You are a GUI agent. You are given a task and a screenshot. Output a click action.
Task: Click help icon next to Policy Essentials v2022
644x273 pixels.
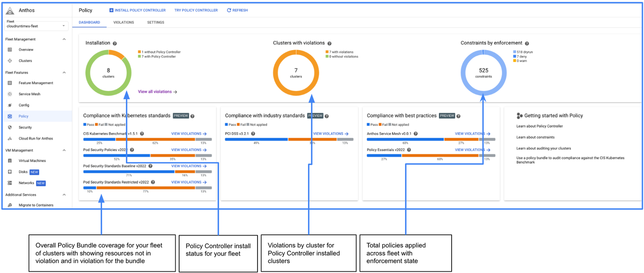point(409,150)
